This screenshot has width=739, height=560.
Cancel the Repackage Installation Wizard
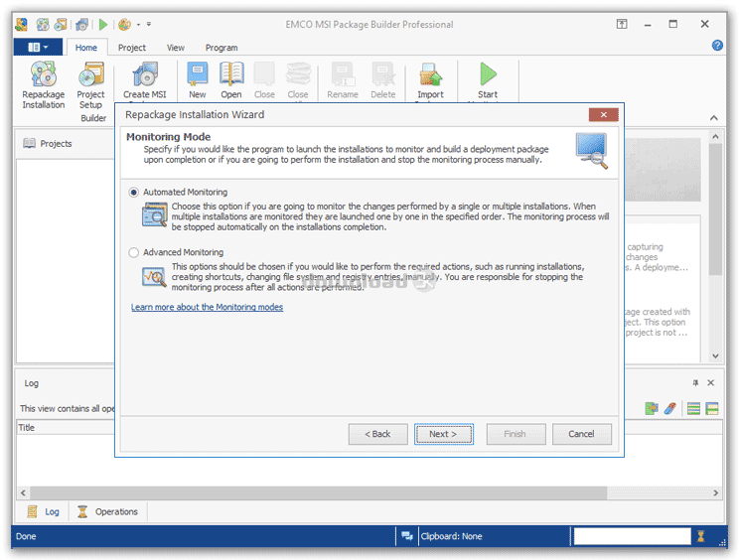point(581,434)
